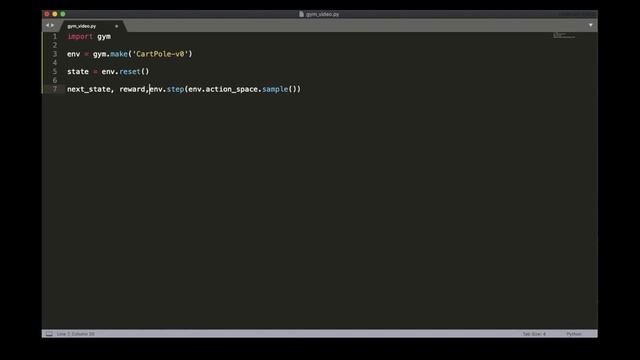Click the 'reward' variable

(132, 89)
